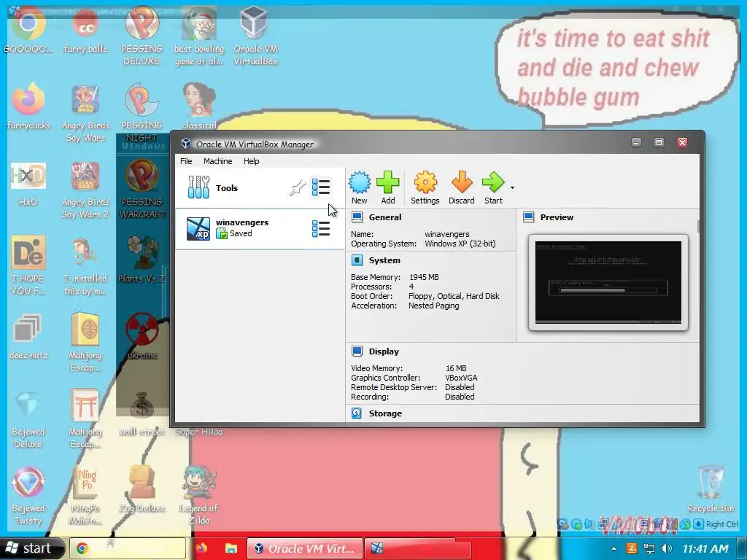Click the volume speaker tray icon

[x=667, y=548]
